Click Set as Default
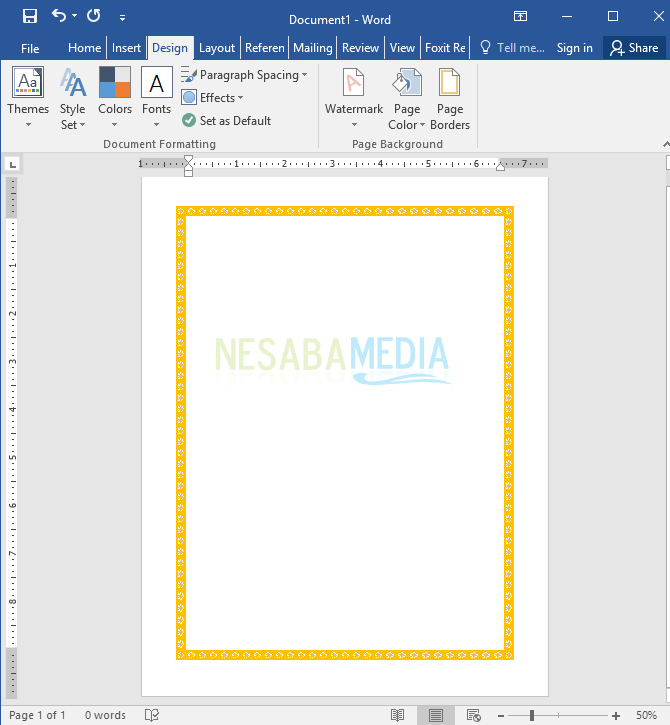 (x=226, y=121)
